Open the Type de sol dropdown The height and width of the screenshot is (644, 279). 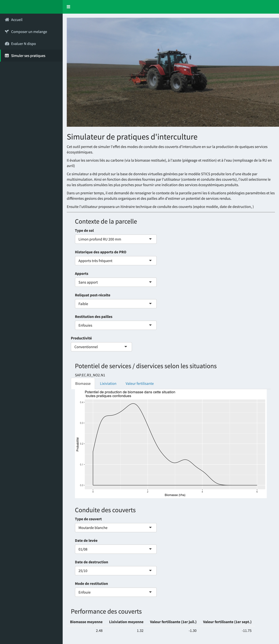pyautogui.click(x=116, y=239)
